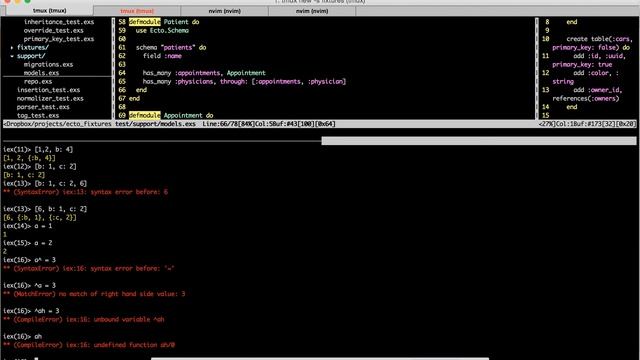Open inheritance_test.exs in the file tree
Screen dimensions: 640x360
tap(59, 22)
